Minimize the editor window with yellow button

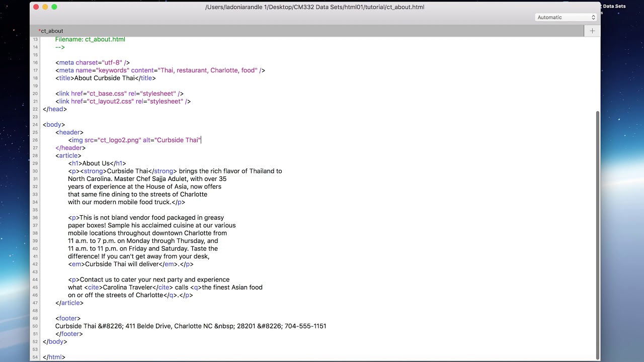pos(45,7)
